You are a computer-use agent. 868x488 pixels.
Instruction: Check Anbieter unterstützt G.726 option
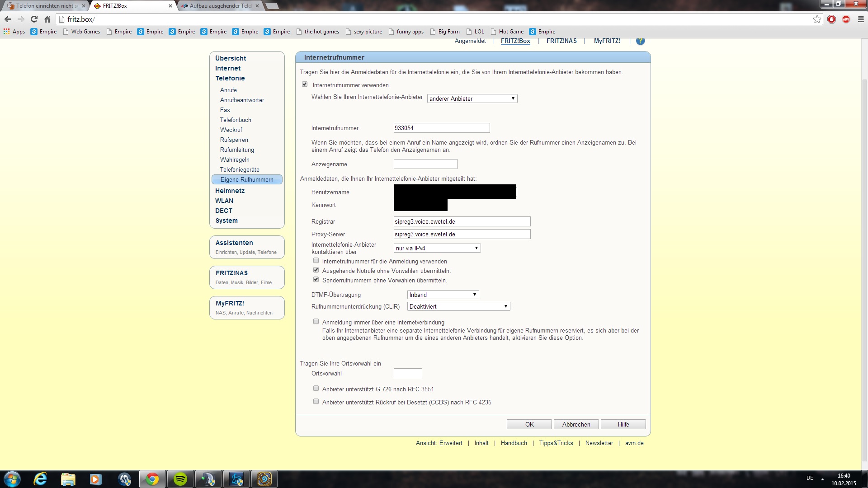(x=316, y=389)
